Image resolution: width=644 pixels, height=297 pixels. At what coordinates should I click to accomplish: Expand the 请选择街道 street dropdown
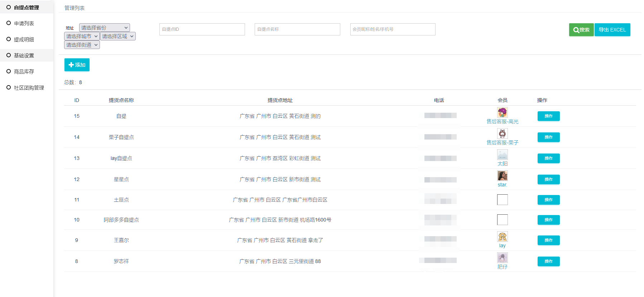tap(82, 45)
